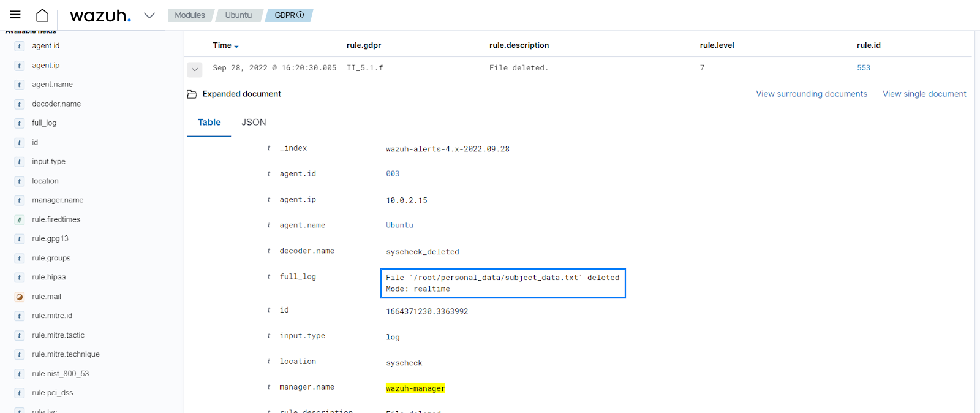980x413 pixels.
Task: Sort by Time column header arrow
Action: [x=236, y=47]
